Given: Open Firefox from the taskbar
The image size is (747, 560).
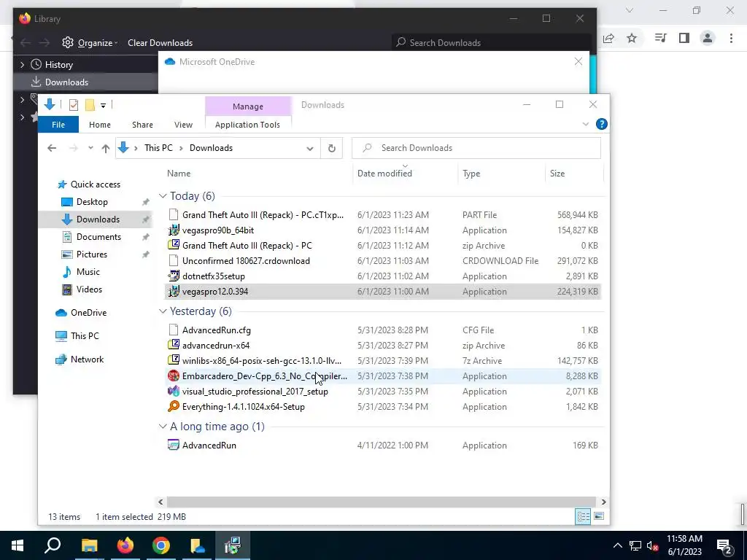Looking at the screenshot, I should [125, 545].
